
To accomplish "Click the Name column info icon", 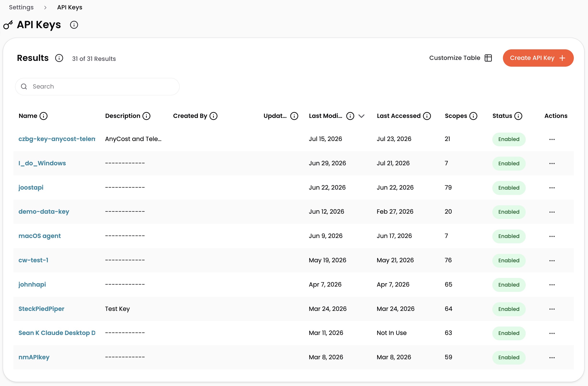I will [44, 116].
